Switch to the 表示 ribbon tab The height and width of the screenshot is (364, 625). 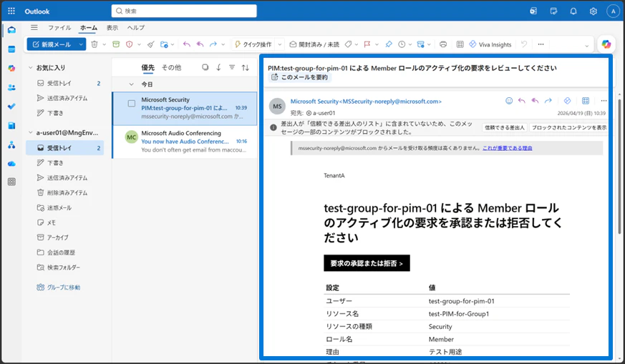pyautogui.click(x=112, y=27)
